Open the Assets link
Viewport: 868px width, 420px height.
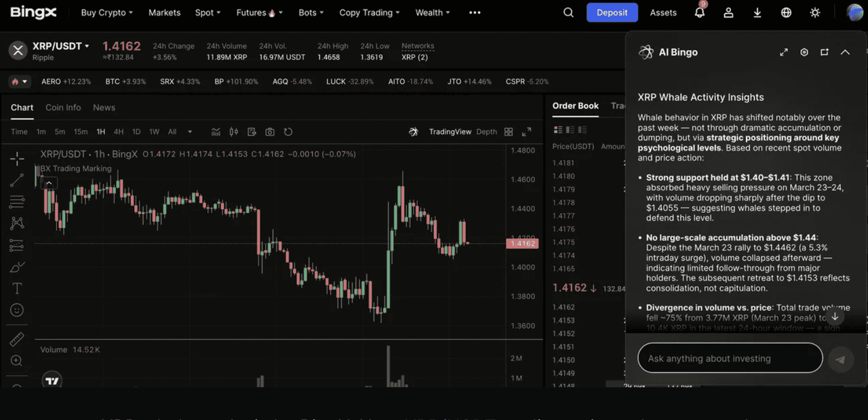(663, 13)
